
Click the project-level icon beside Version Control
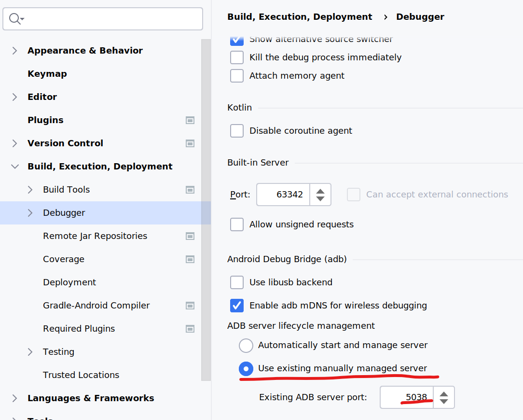(x=190, y=143)
